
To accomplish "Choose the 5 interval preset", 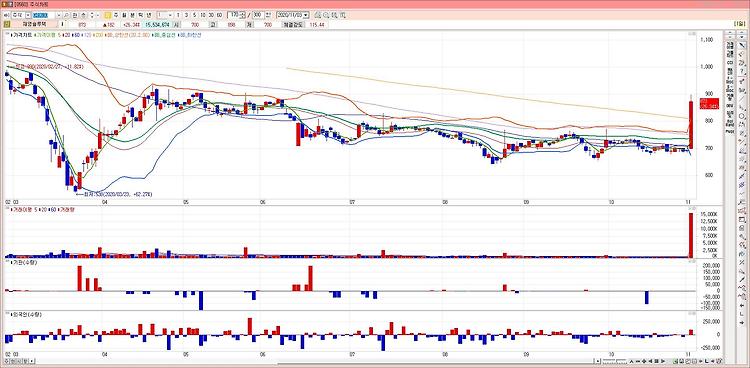I will coord(194,15).
